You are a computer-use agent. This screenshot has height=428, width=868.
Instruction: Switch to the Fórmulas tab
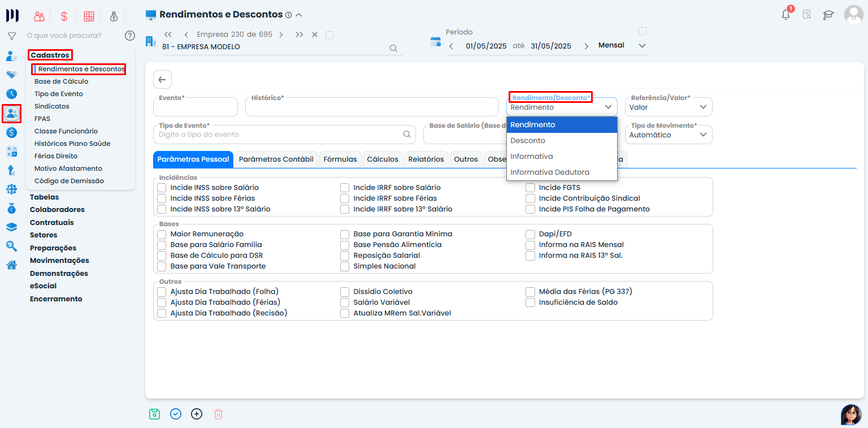click(340, 159)
